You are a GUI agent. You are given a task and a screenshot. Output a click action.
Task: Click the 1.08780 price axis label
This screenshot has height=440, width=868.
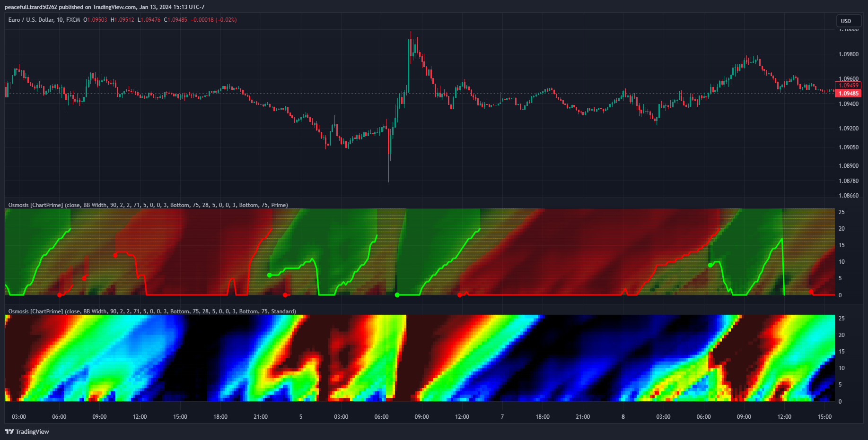849,181
